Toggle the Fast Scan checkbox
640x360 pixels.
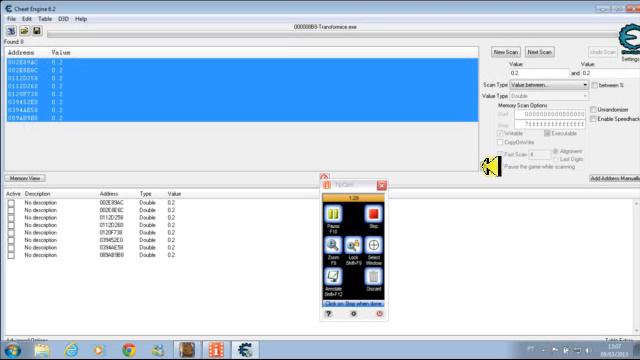[x=500, y=154]
